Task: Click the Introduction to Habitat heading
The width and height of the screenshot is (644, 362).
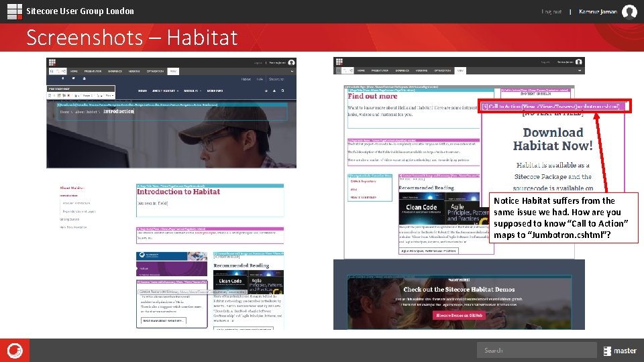Action: (x=178, y=192)
